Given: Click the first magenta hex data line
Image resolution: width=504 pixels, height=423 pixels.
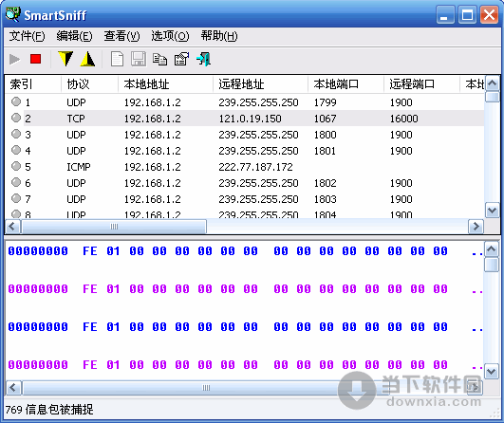Looking at the screenshot, I should point(245,289).
